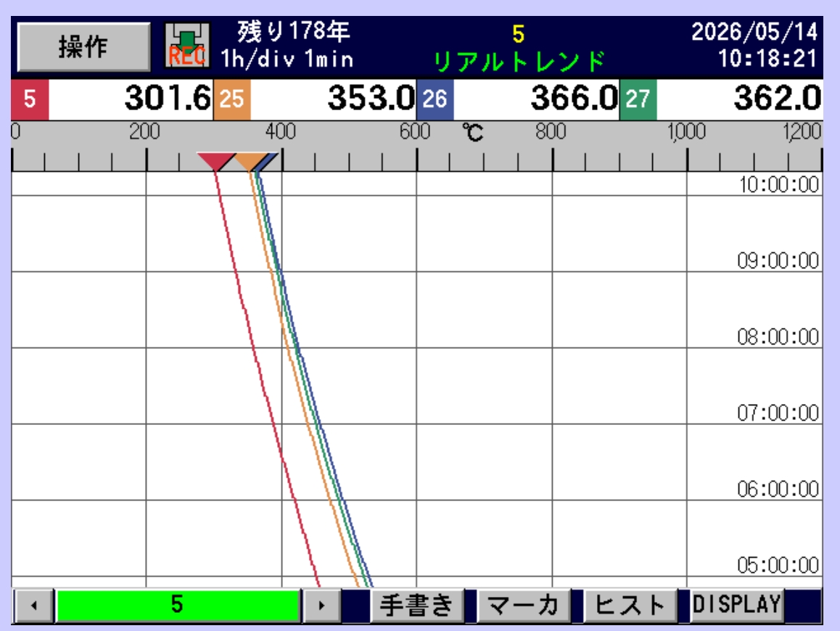This screenshot has height=631, width=840.
Task: Click the date 2026/05/14
Action: [754, 32]
